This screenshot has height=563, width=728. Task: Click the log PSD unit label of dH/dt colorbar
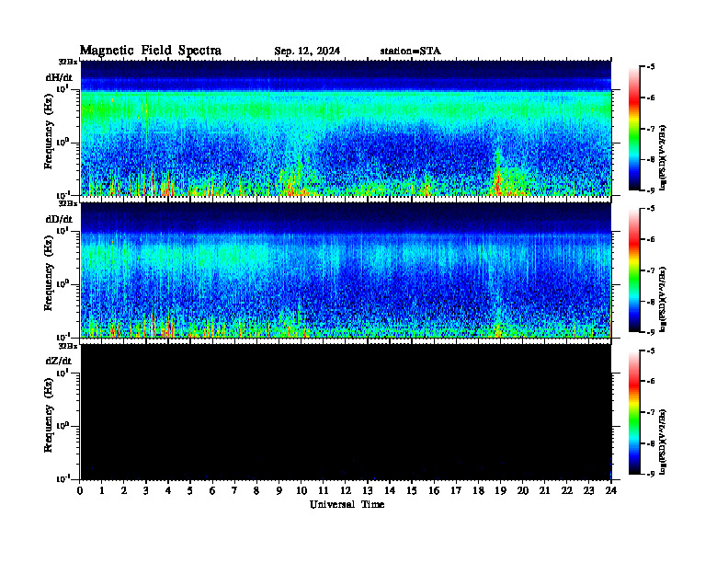click(x=664, y=157)
